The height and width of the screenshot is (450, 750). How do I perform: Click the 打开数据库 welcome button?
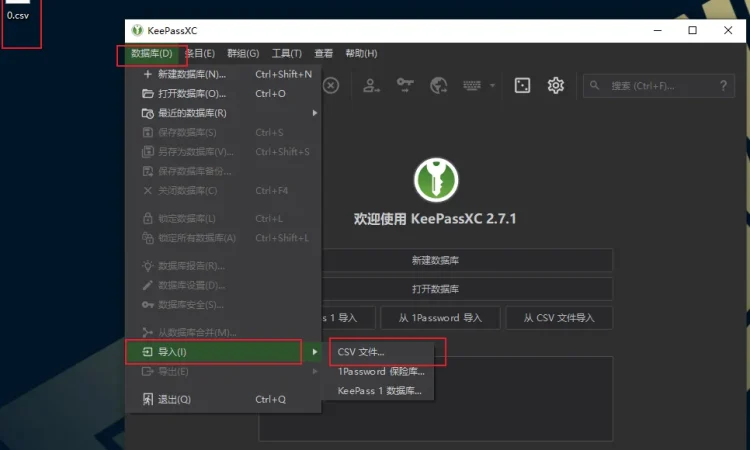coord(466,289)
